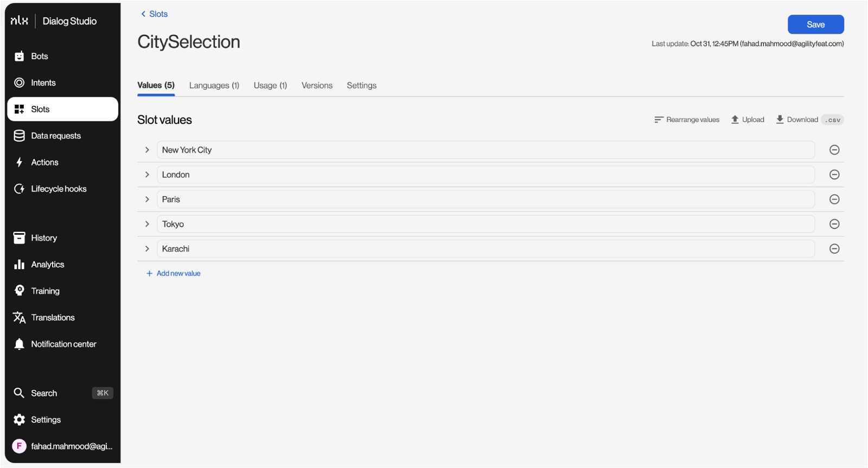Click Add new value link
This screenshot has height=468, width=868.
(x=174, y=274)
